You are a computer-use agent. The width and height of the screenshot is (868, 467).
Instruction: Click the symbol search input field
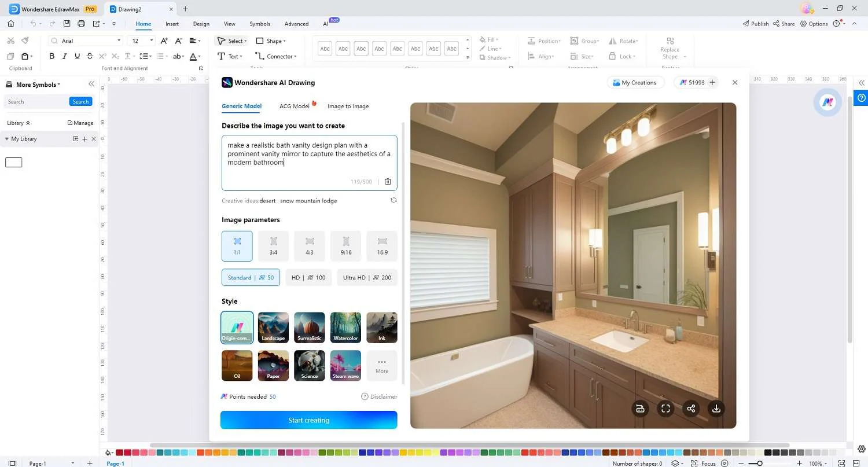click(x=36, y=101)
